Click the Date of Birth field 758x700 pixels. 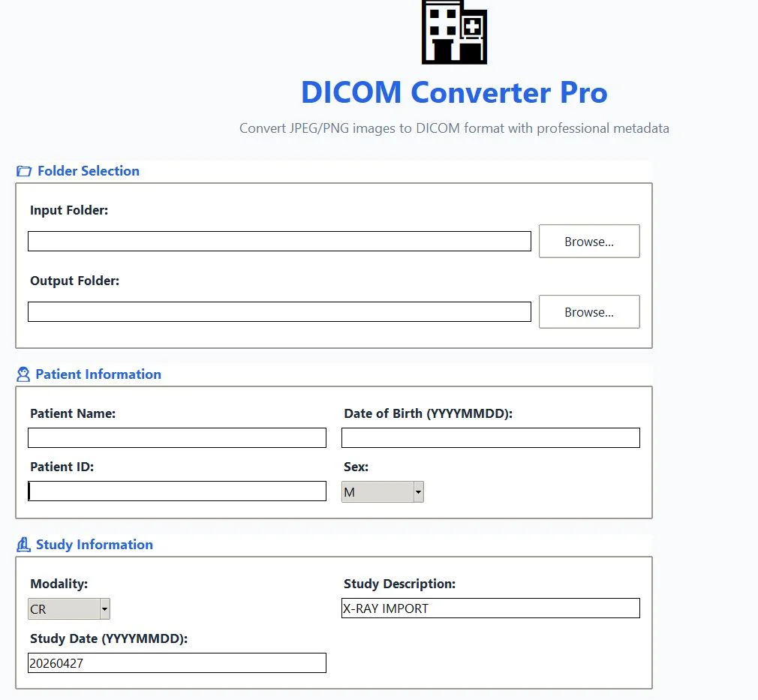tap(491, 438)
